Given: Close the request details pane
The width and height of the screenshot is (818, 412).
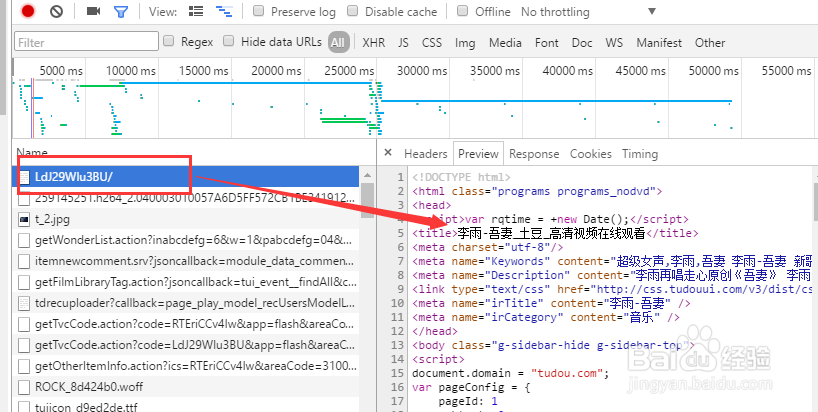Looking at the screenshot, I should pos(388,153).
